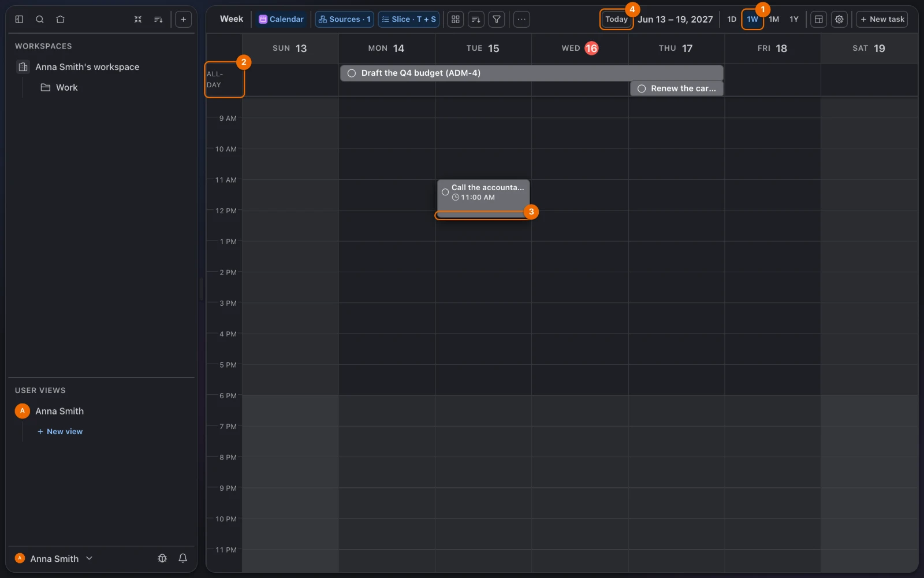924x578 pixels.
Task: Check off 'Call the accounta...' task circle
Action: point(445,192)
